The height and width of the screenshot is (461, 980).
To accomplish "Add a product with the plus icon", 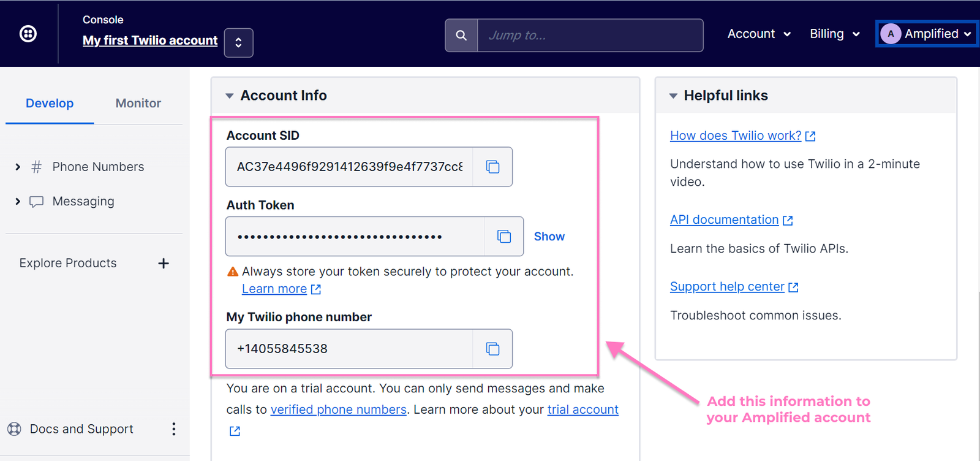I will [x=164, y=264].
